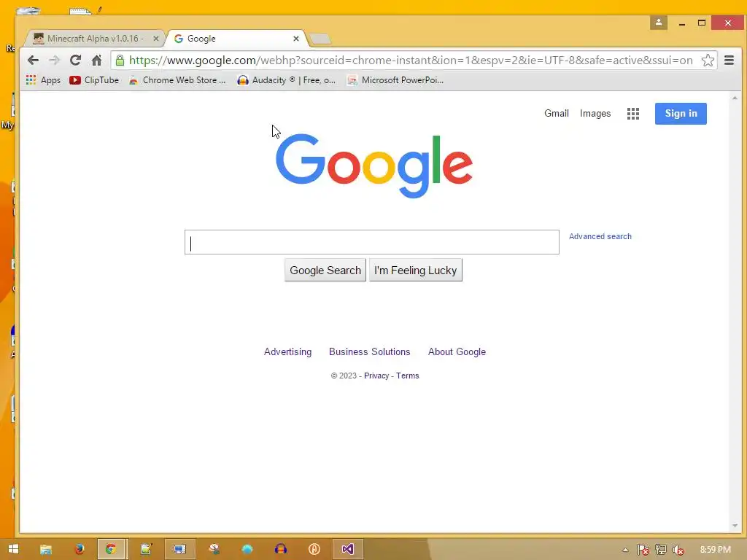Open the Google apps grid icon
Image resolution: width=747 pixels, height=560 pixels.
[x=632, y=113]
